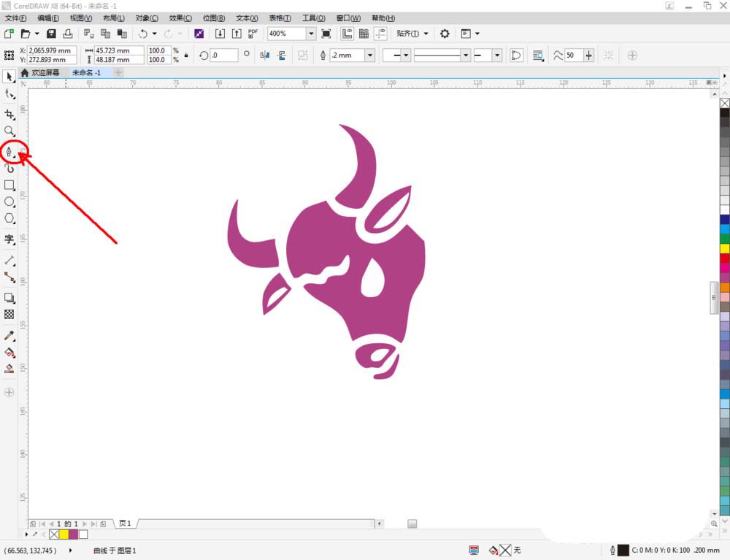Click the rotation angle input field
The width and height of the screenshot is (730, 560).
pyautogui.click(x=224, y=55)
